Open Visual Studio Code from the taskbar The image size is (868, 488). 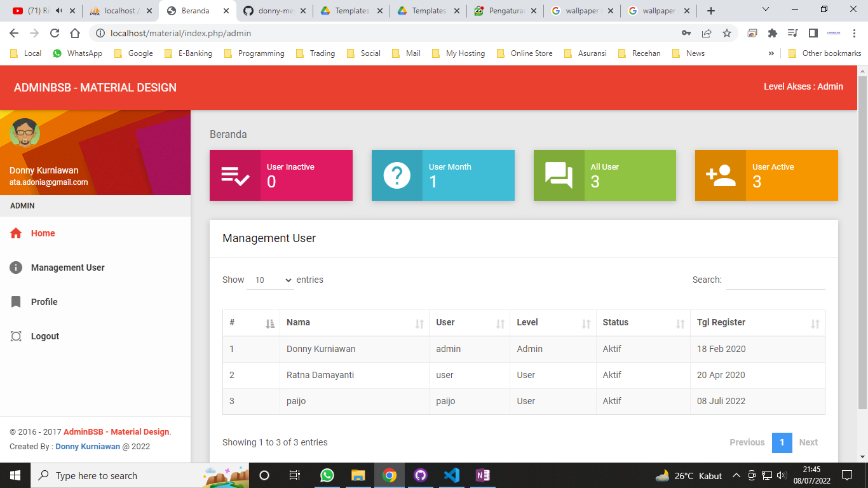[451, 475]
